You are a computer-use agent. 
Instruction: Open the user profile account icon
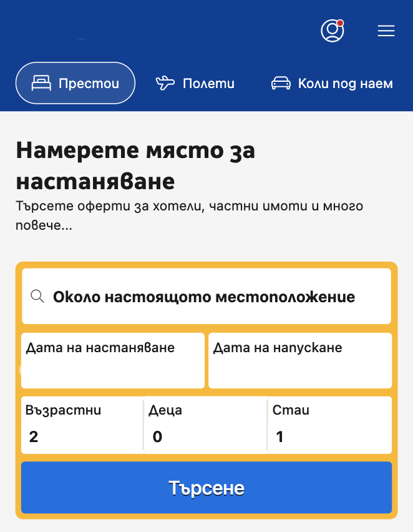click(x=333, y=31)
